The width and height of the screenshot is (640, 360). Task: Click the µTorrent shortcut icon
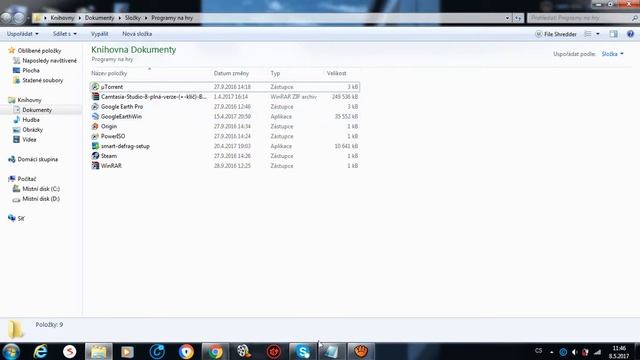95,87
